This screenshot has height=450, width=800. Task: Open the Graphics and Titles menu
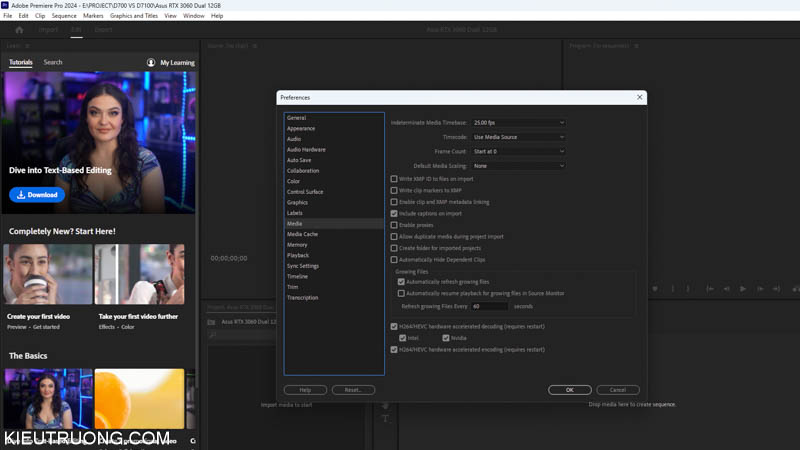point(134,16)
